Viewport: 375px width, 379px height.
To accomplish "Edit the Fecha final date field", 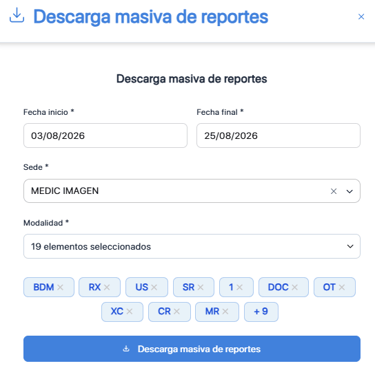I will point(278,135).
